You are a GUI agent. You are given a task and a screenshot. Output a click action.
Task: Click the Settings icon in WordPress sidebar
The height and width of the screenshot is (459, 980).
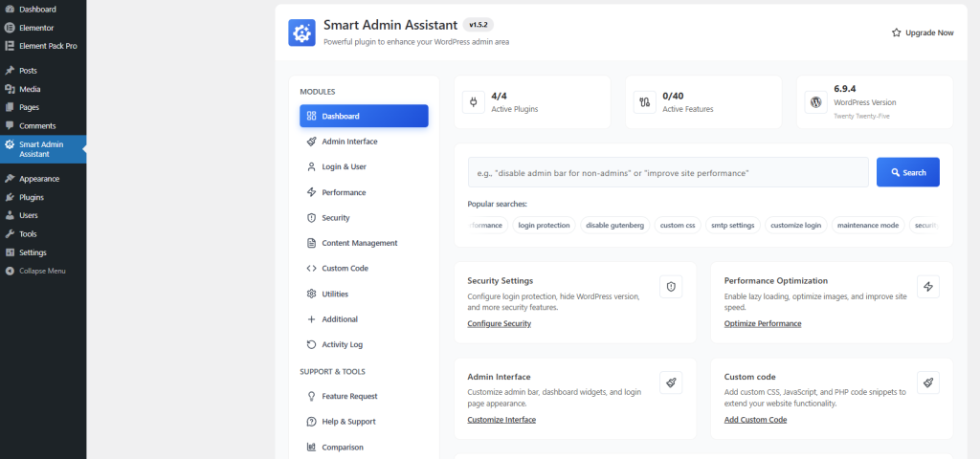point(10,252)
